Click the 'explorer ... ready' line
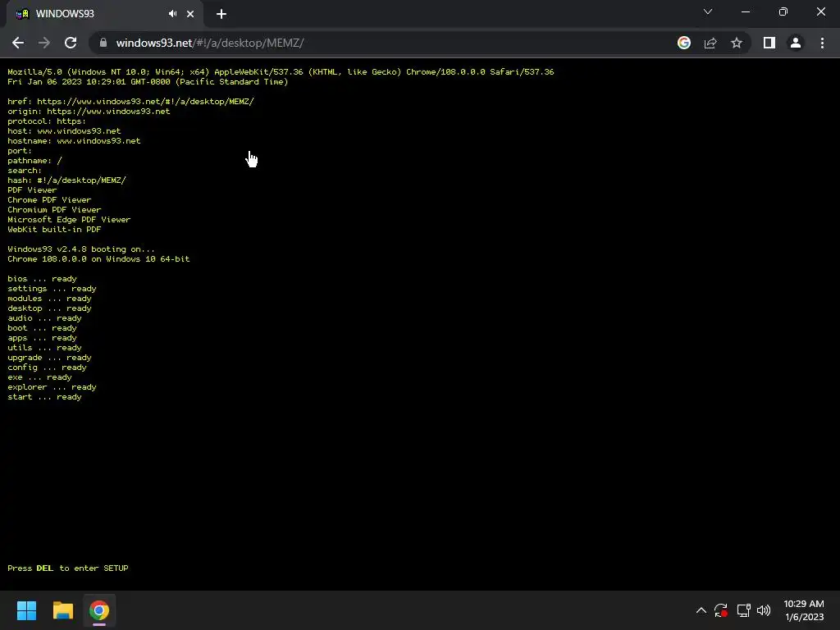 point(52,387)
